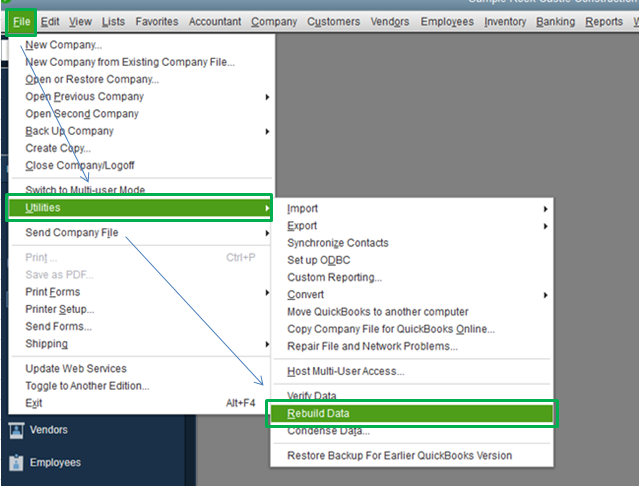Select Synchronize Contacts
The height and width of the screenshot is (486, 639).
412,243
